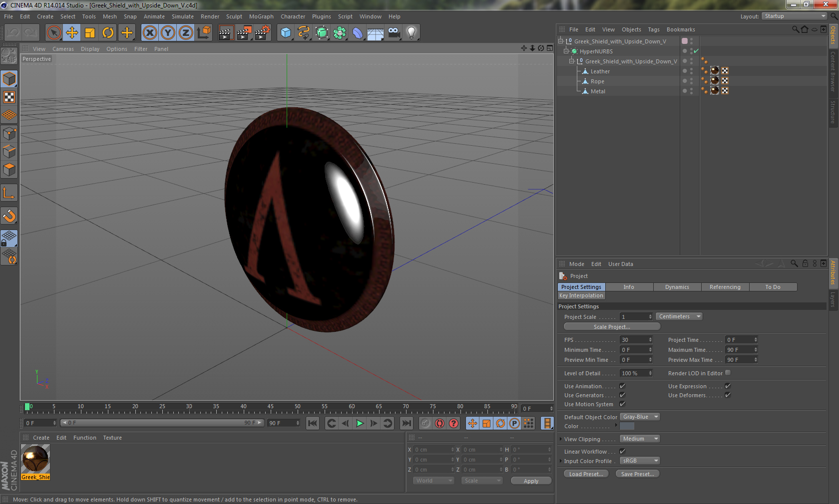This screenshot has width=839, height=504.
Task: Open the Sculpt menu
Action: 234,16
